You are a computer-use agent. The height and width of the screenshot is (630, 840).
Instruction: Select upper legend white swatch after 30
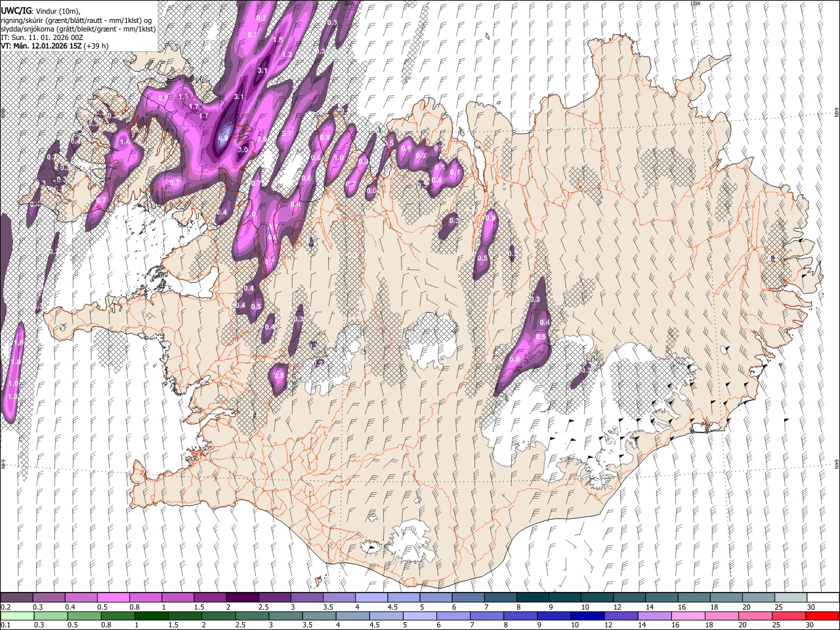coord(823,598)
